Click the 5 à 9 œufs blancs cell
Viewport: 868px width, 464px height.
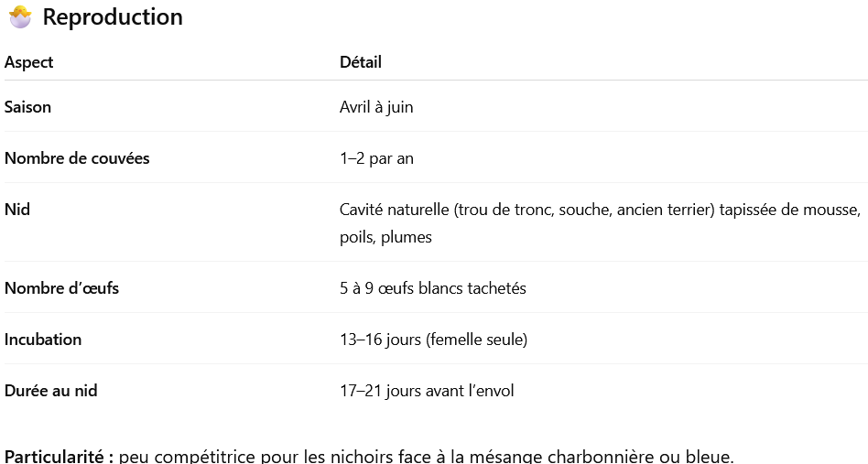432,288
